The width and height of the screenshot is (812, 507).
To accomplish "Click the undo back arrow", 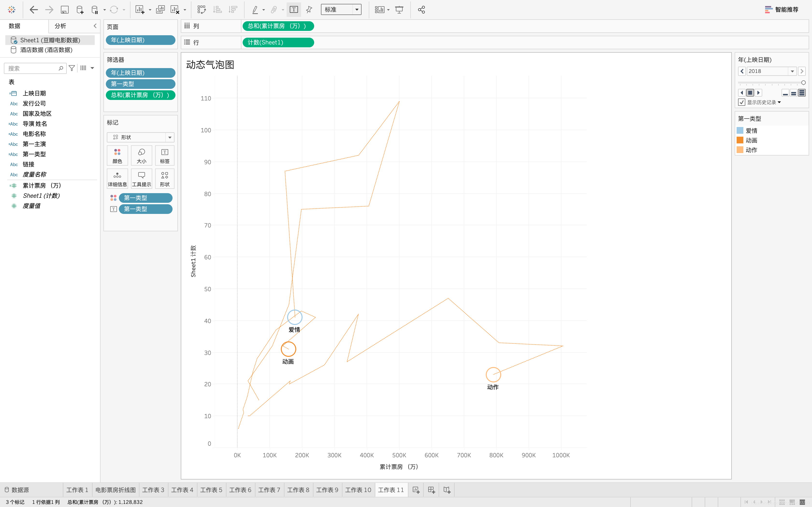I will 34,10.
